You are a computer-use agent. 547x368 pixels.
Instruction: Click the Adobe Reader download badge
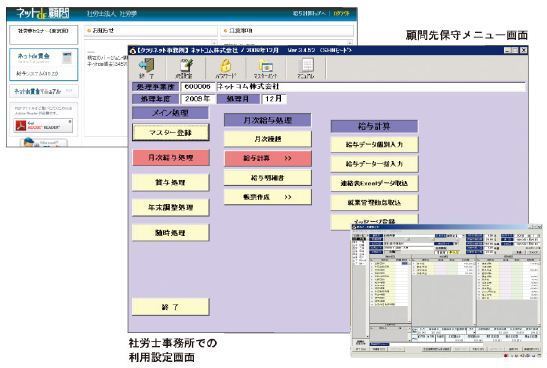(43, 126)
